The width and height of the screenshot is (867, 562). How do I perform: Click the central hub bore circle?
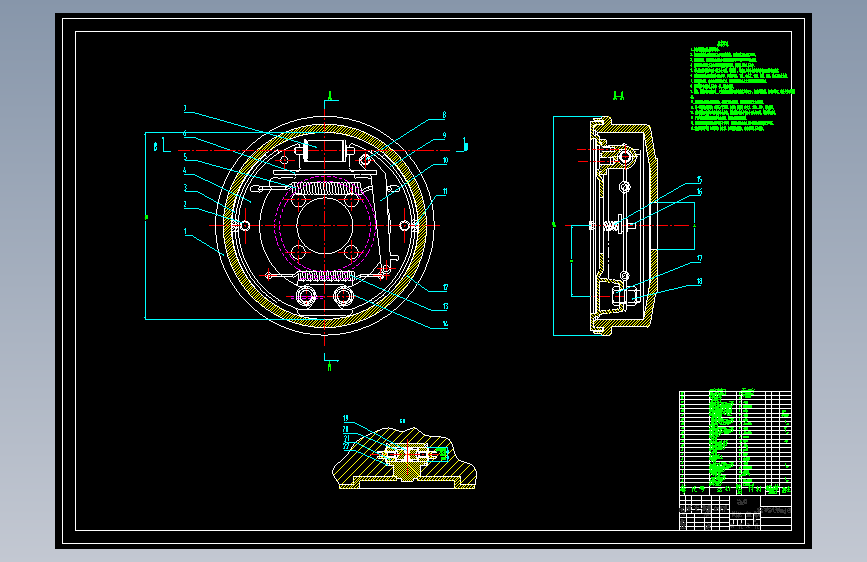click(x=325, y=226)
